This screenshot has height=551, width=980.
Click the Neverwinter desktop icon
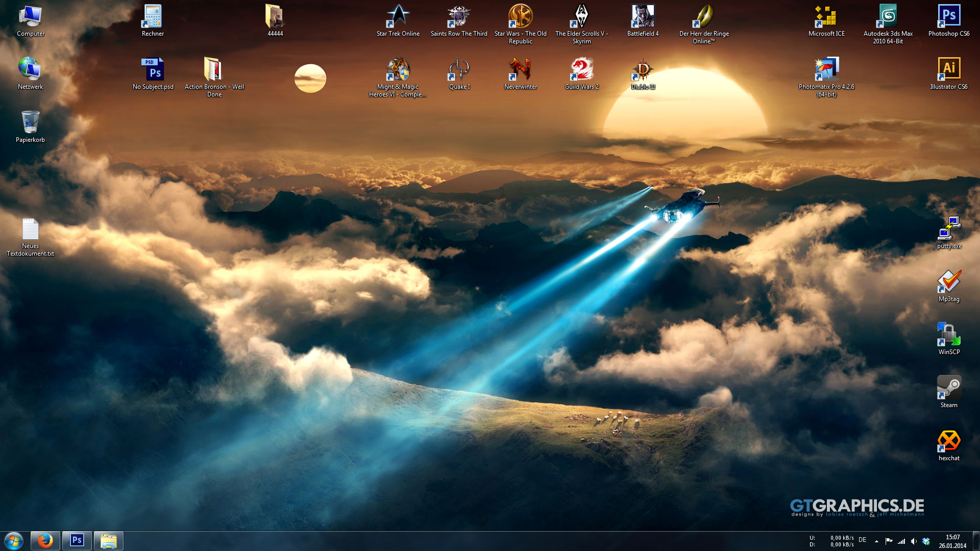(520, 70)
